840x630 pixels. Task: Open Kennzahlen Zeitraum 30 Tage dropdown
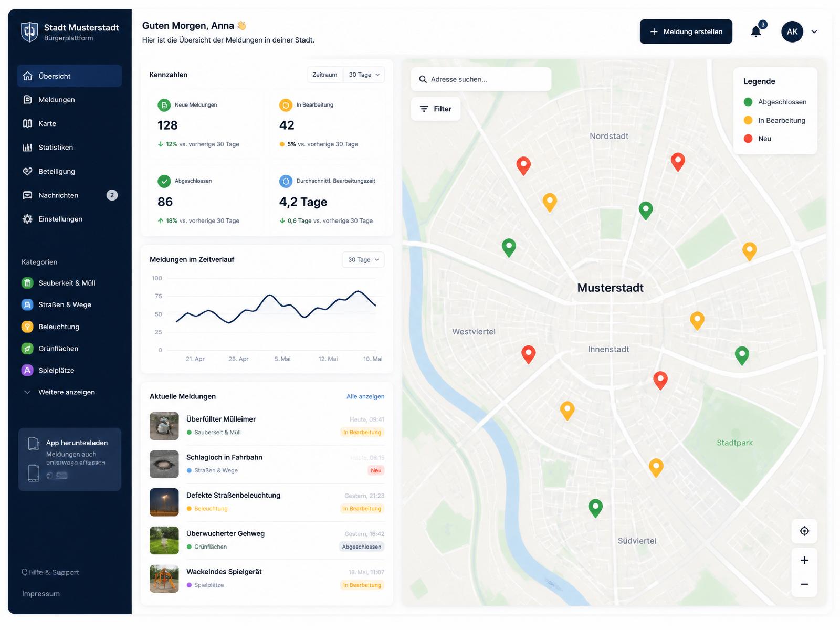pos(364,75)
